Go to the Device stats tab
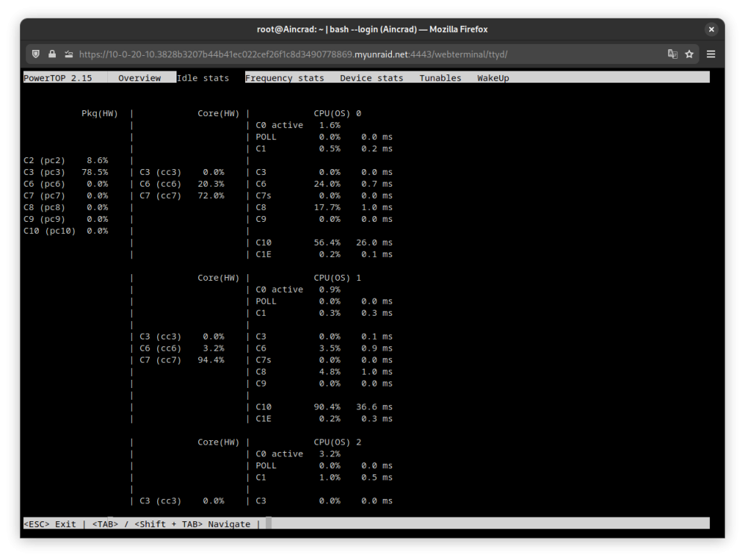 click(372, 78)
